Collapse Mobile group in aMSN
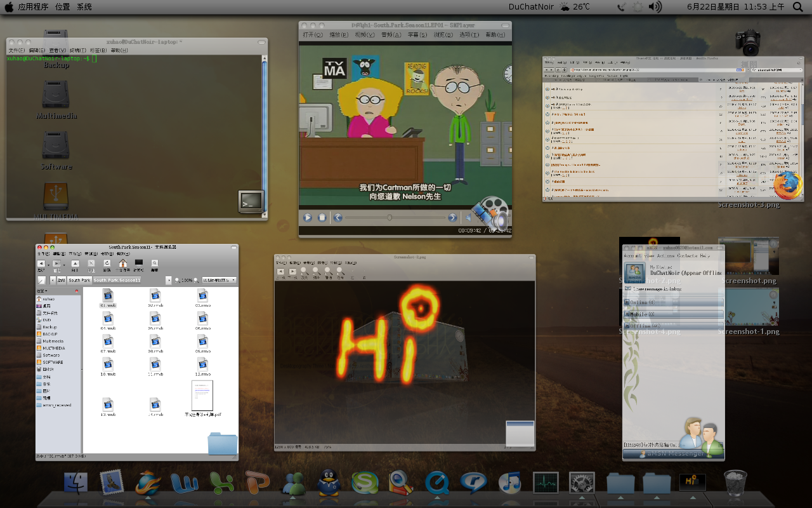 pos(674,314)
